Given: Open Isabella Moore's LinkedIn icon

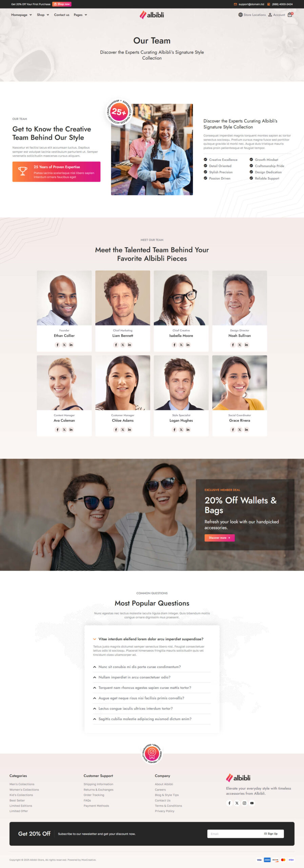Looking at the screenshot, I should click(x=188, y=345).
